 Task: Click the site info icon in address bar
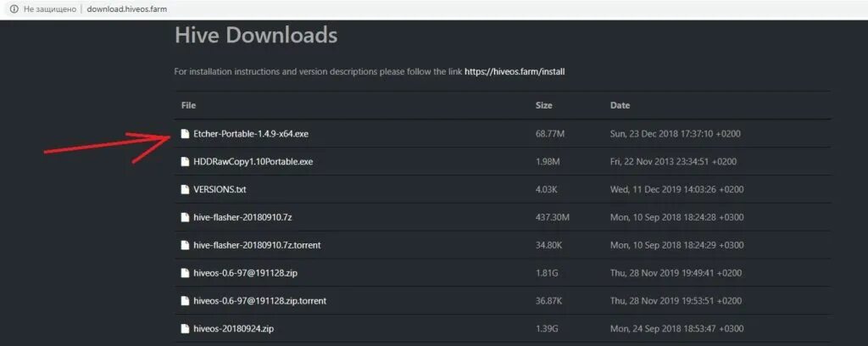tap(14, 9)
